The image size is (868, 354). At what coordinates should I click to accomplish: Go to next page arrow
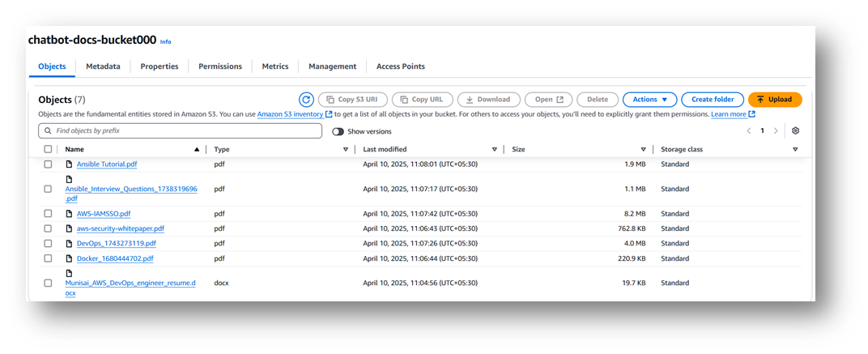tap(776, 130)
